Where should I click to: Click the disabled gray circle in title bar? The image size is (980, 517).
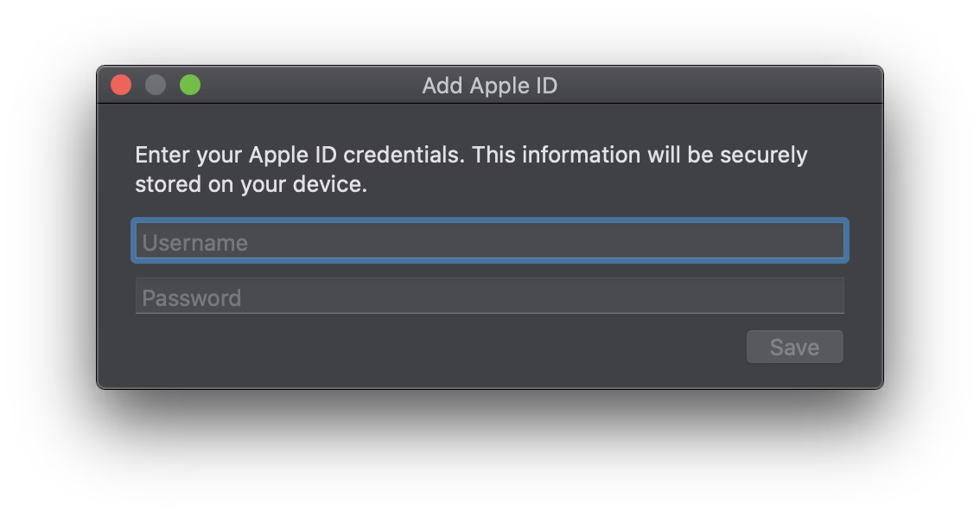(156, 85)
